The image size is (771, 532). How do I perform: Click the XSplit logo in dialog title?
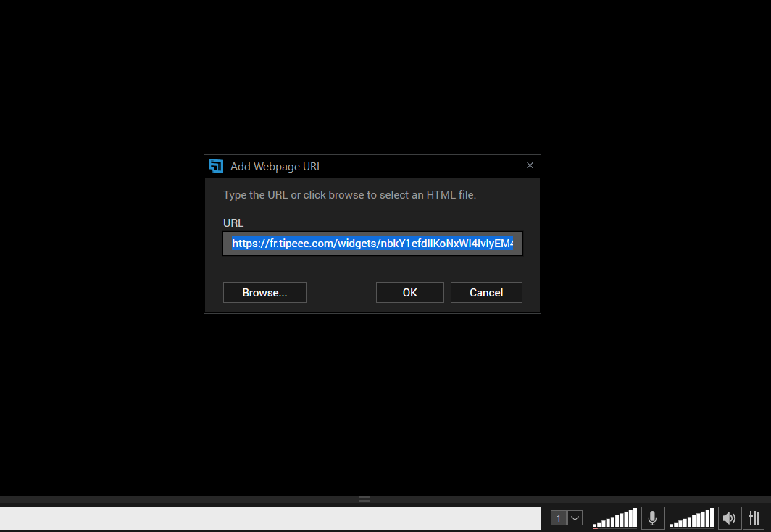click(x=216, y=166)
